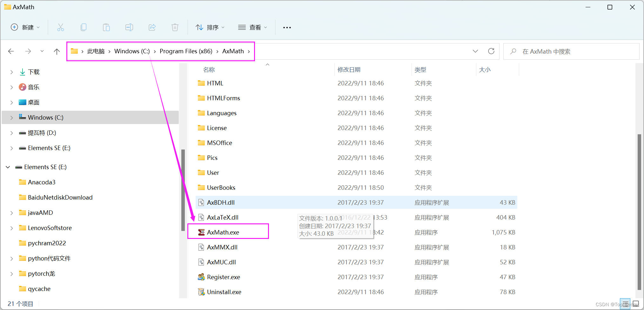Open address bar history dropdown
This screenshot has height=310, width=644.
click(x=475, y=51)
